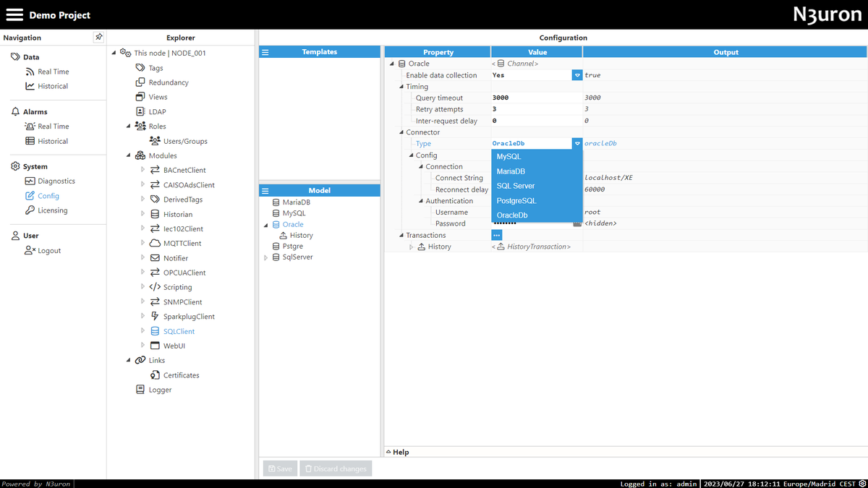Open the Enable data collection dropdown arrow

[x=577, y=75]
